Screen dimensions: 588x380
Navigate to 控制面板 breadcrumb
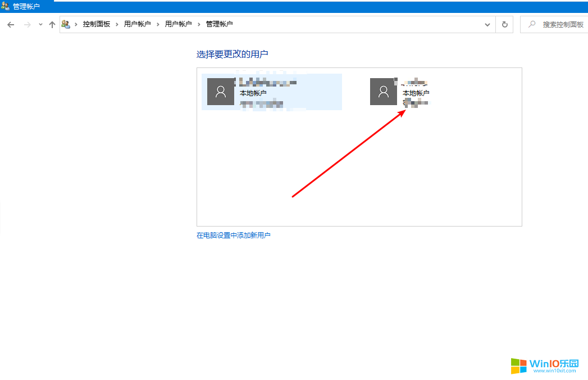point(97,24)
